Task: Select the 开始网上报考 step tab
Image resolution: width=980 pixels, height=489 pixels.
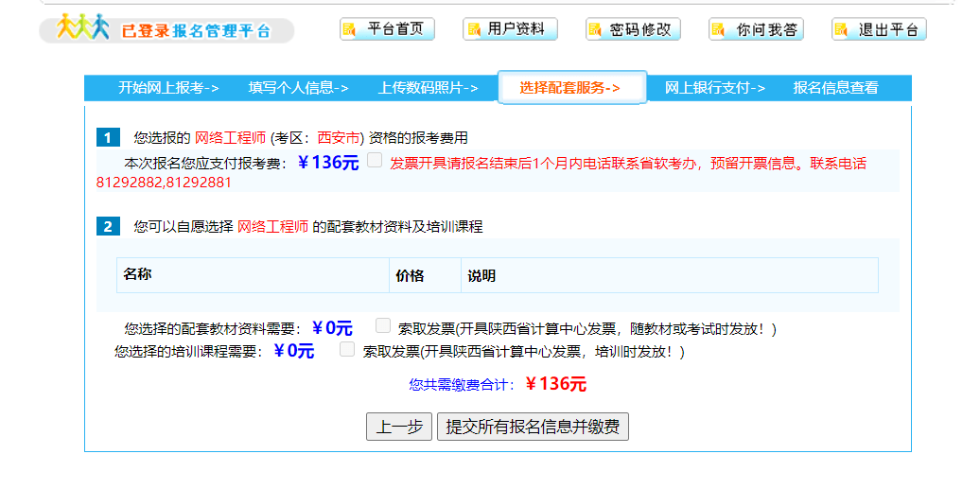Action: tap(168, 88)
